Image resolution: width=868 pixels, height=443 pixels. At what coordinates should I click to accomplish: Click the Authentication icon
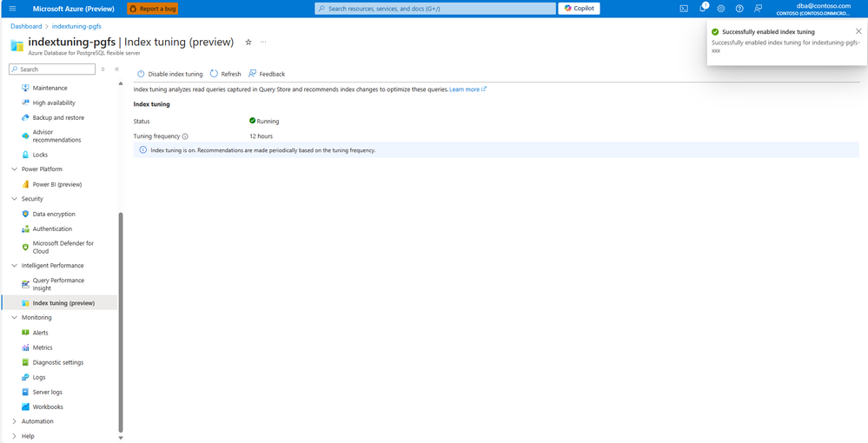25,228
